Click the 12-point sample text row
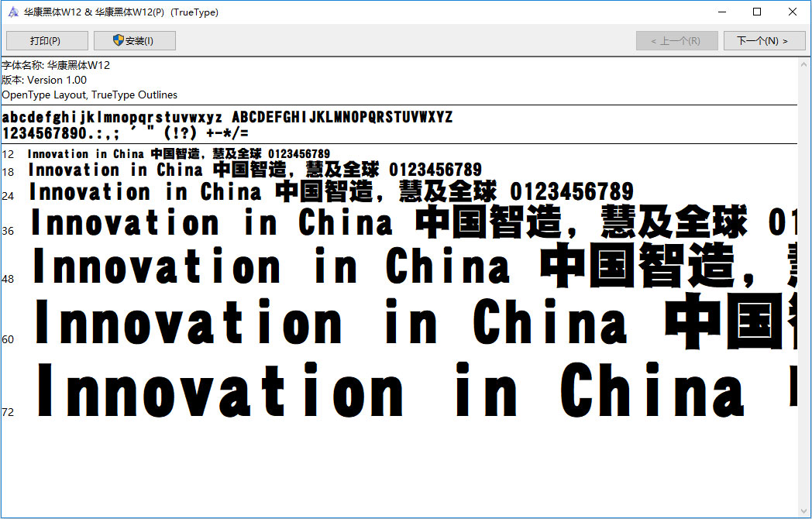The image size is (812, 519). coord(178,154)
